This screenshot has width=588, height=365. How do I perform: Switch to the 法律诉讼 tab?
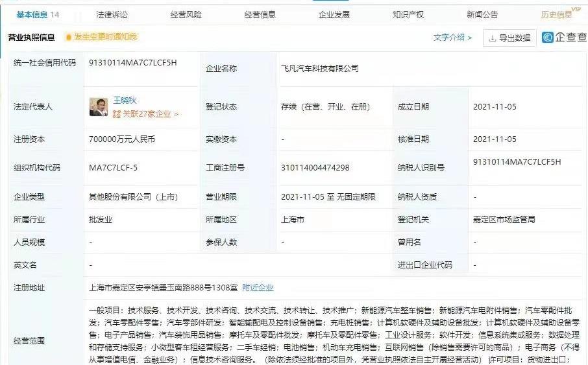tap(112, 14)
